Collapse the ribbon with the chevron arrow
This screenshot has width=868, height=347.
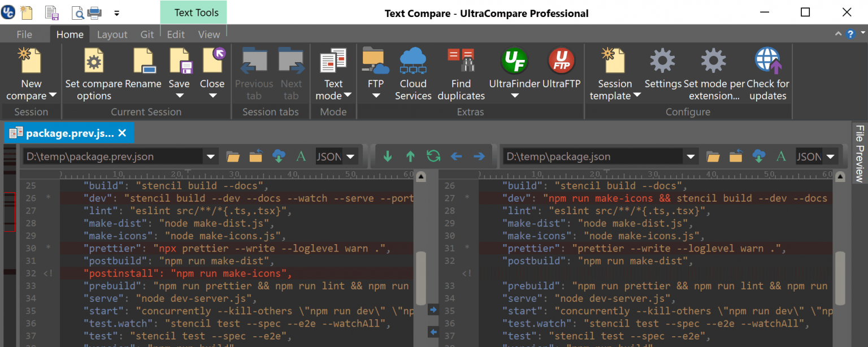(839, 34)
